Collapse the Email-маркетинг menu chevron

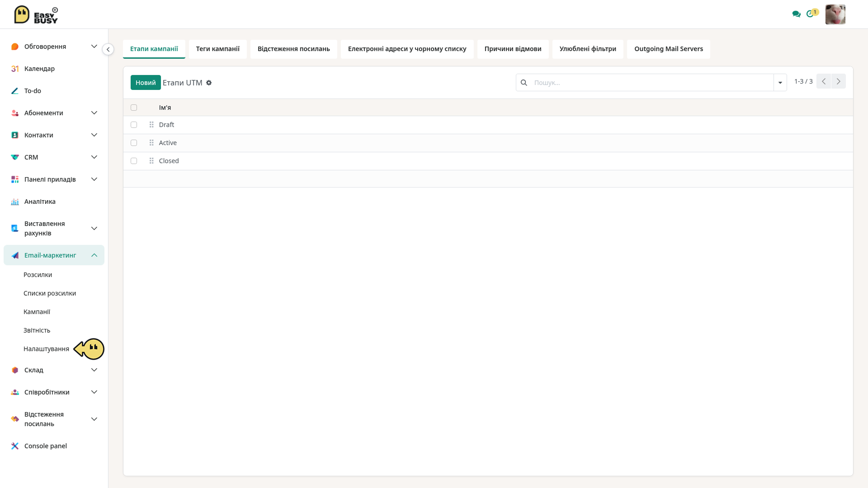(x=94, y=255)
